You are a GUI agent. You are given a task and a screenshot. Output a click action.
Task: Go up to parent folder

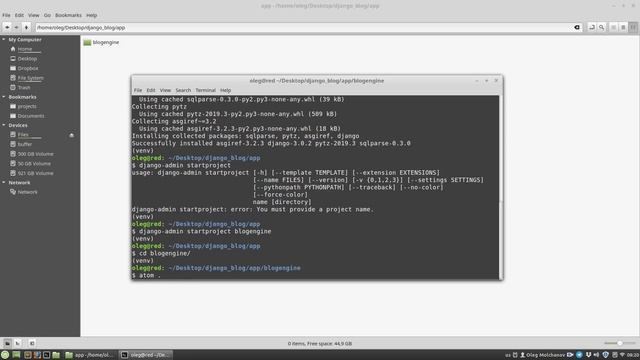point(26,27)
